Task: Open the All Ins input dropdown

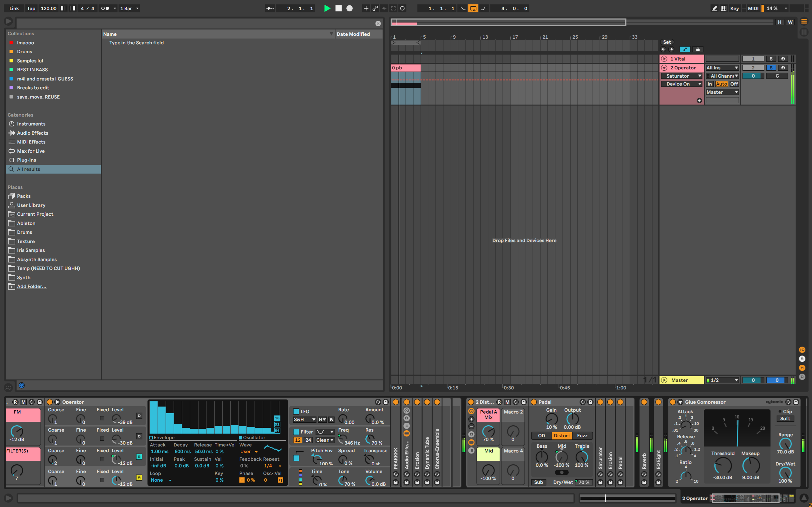Action: [x=722, y=68]
